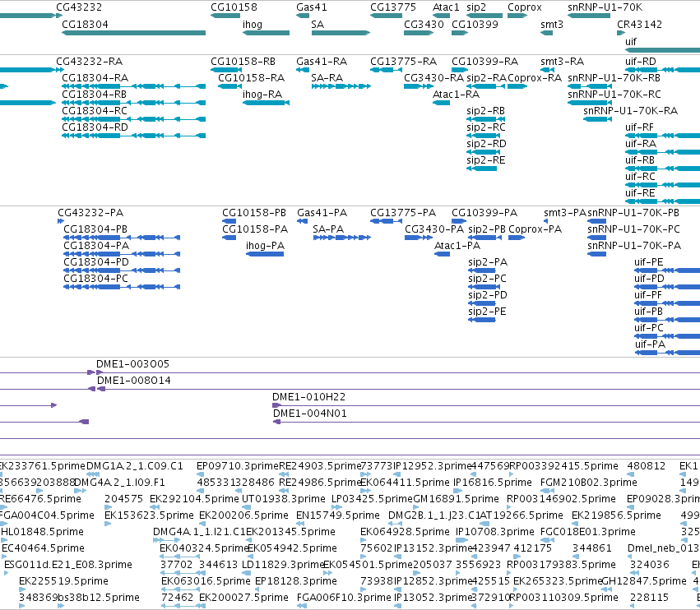Select transcript CG18304-RD

[133, 136]
